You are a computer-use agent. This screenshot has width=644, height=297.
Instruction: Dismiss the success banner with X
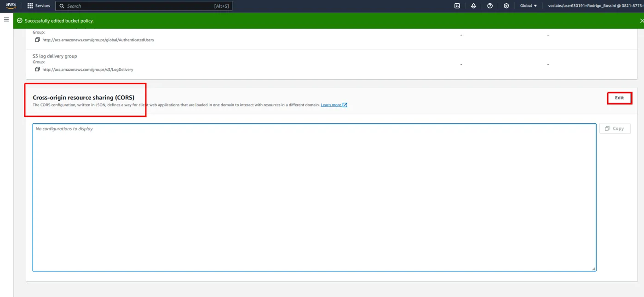tap(642, 21)
